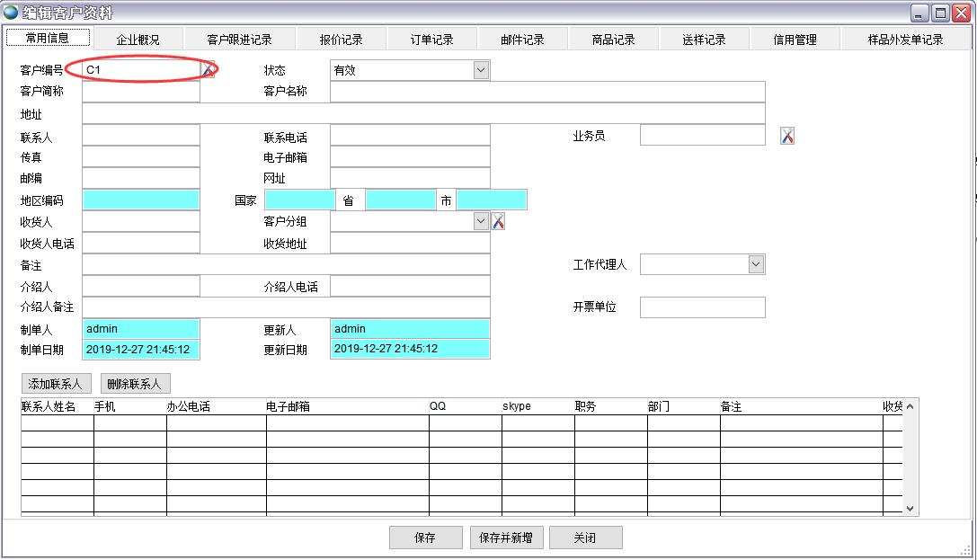
Task: Open the 工作代理人 dropdown
Action: [756, 264]
